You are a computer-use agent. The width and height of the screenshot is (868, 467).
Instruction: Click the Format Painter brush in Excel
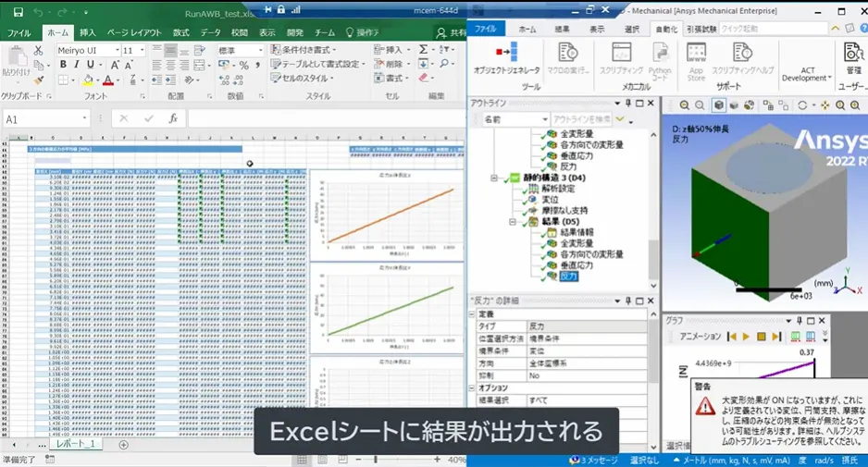pyautogui.click(x=38, y=80)
